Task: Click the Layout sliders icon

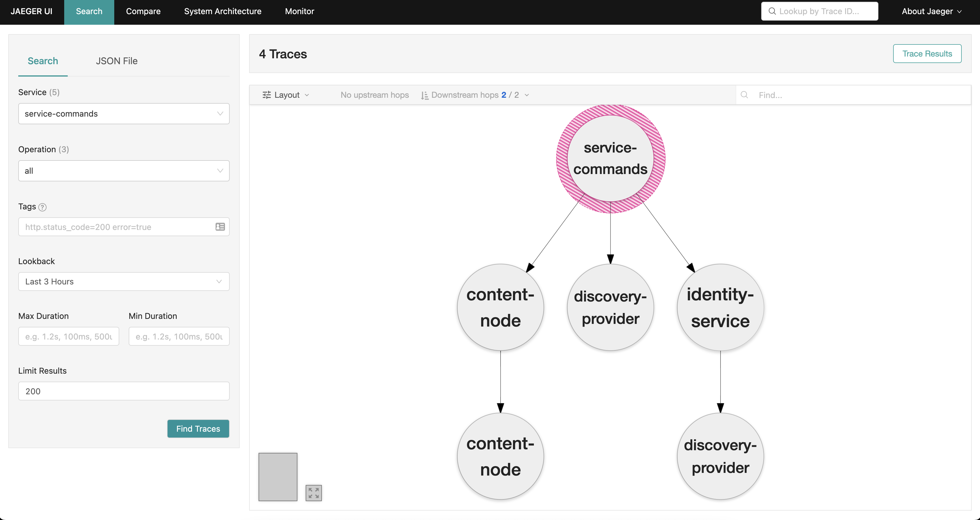Action: (x=267, y=95)
